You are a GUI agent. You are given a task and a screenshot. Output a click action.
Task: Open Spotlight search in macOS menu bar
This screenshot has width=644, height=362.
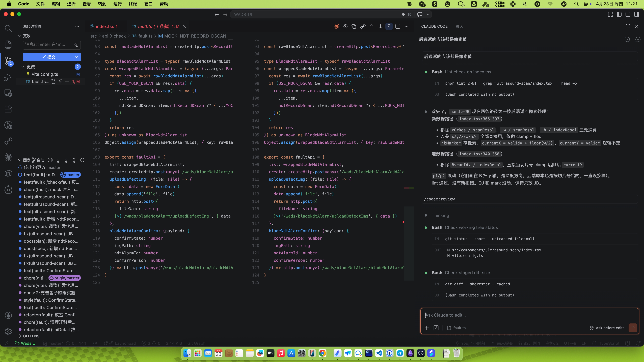coord(576,4)
